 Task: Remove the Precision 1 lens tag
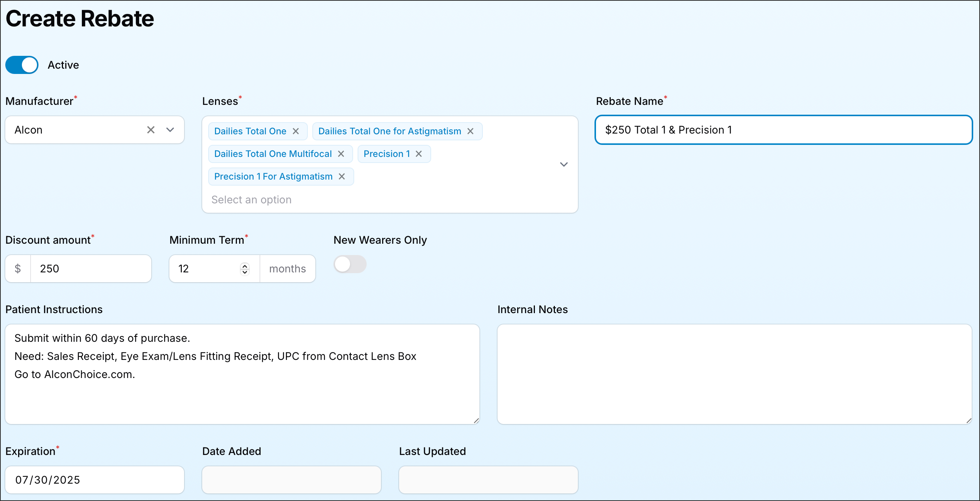[x=418, y=154]
